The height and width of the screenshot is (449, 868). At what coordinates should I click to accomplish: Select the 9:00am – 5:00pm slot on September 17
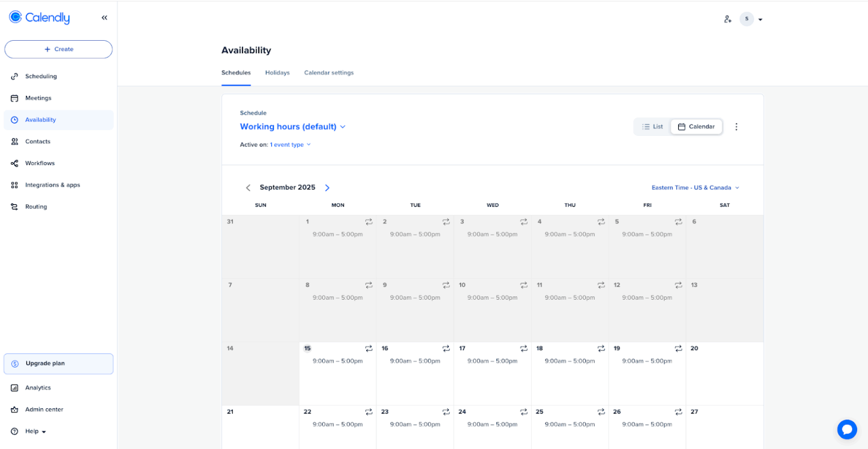pyautogui.click(x=493, y=361)
